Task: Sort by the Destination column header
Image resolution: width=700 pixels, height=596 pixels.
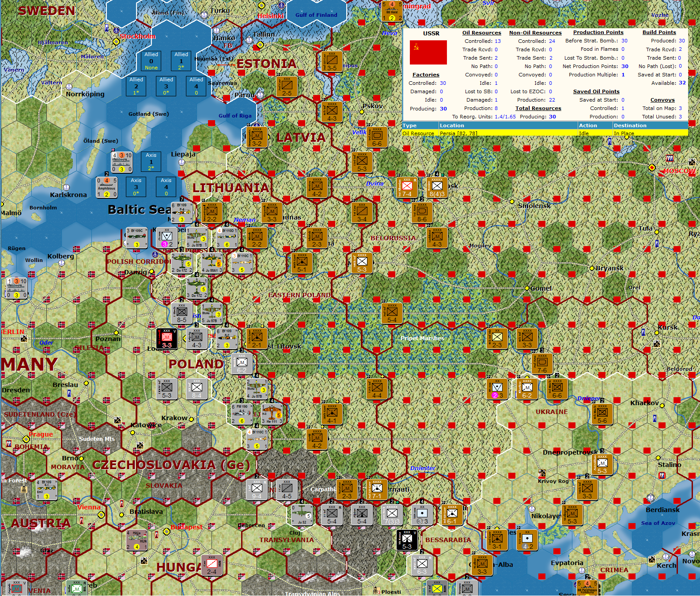Action: [650, 125]
